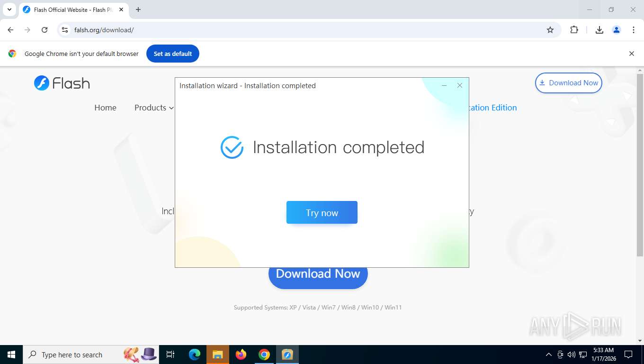This screenshot has height=364, width=644.
Task: View site information icon in address bar
Action: click(65, 30)
